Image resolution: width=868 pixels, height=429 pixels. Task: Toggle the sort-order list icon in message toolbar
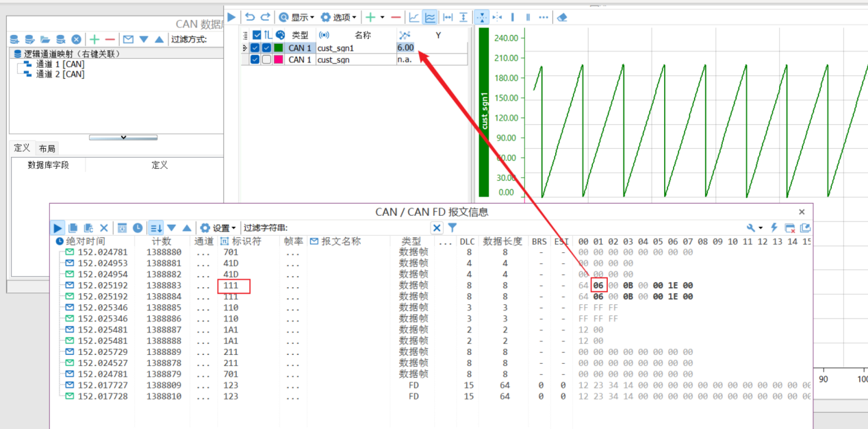click(x=156, y=228)
